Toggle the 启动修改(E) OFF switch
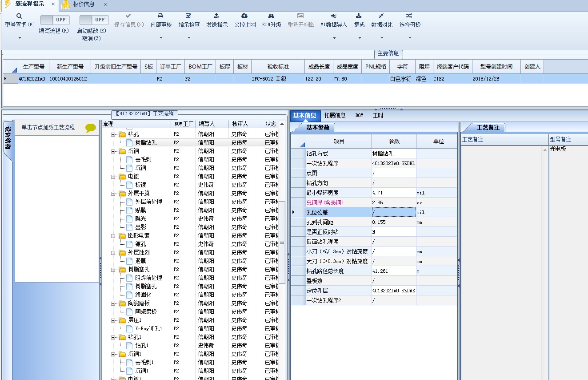Screen dimensions: 588x380 [x=94, y=20]
